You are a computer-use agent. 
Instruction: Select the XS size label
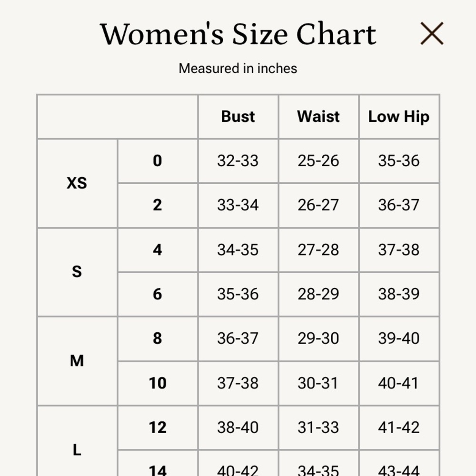[77, 183]
